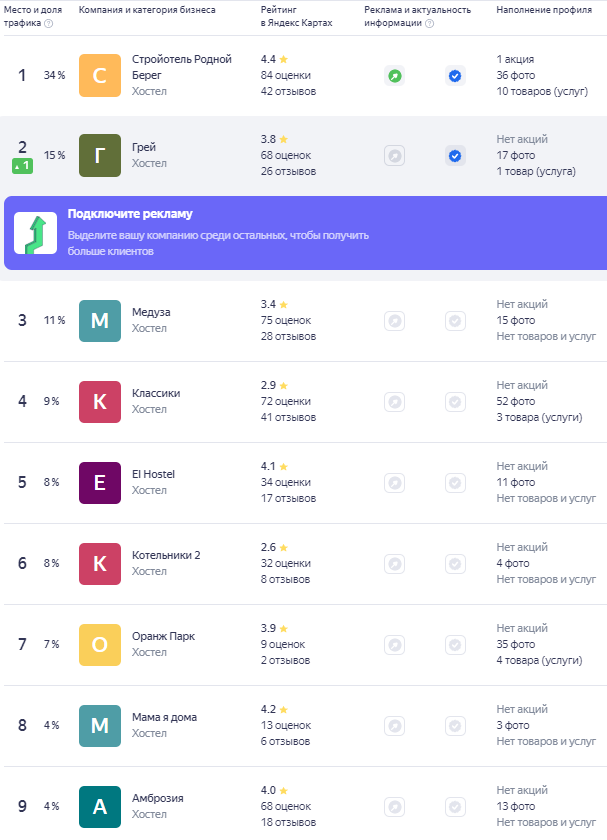Image resolution: width=607 pixels, height=840 pixels.
Task: Click the blue verified checkmark in Грей row
Action: (455, 156)
